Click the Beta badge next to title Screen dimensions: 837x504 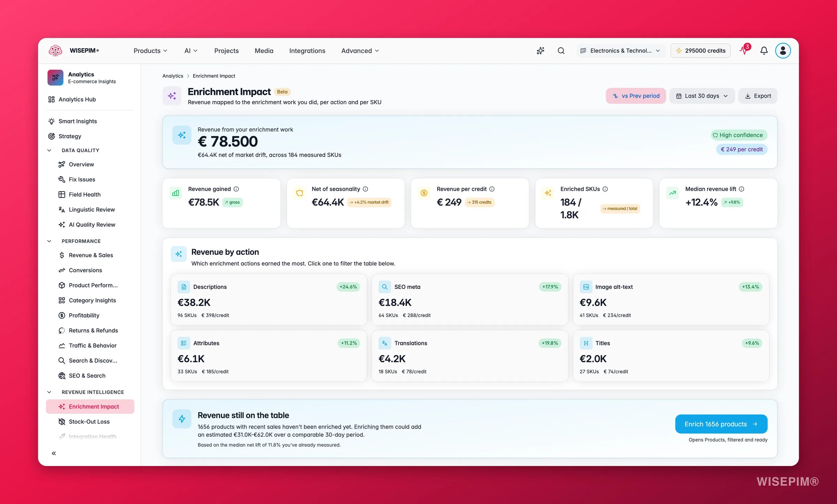tap(282, 92)
